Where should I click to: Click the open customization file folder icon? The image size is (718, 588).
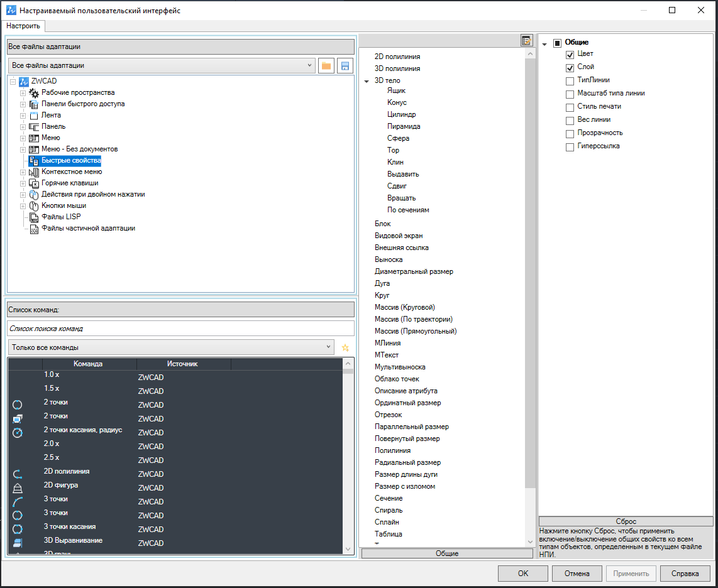[x=326, y=65]
